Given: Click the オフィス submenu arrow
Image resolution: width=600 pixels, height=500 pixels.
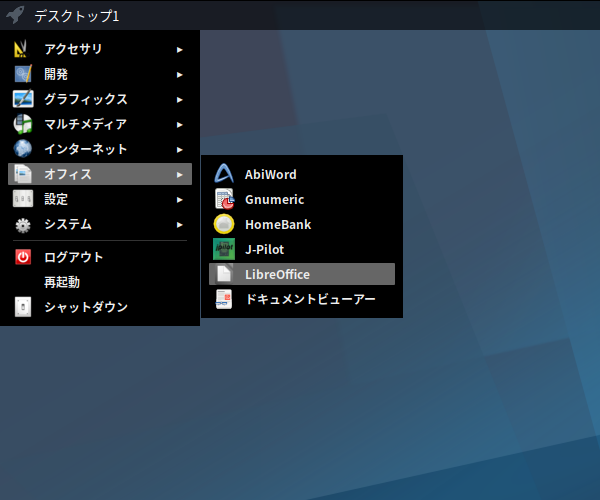Looking at the screenshot, I should 179,175.
